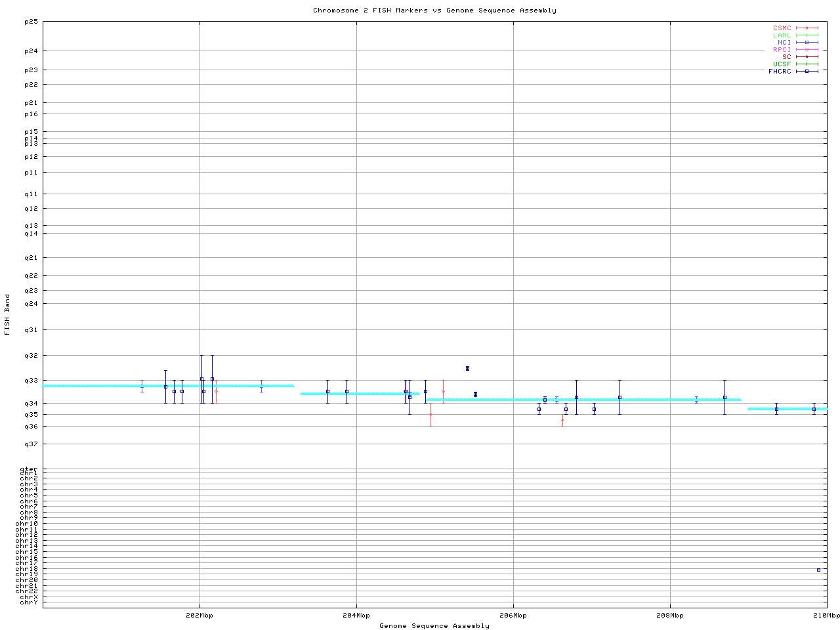Select the NCI legend entry label
This screenshot has height=630, width=840.
pyautogui.click(x=784, y=43)
